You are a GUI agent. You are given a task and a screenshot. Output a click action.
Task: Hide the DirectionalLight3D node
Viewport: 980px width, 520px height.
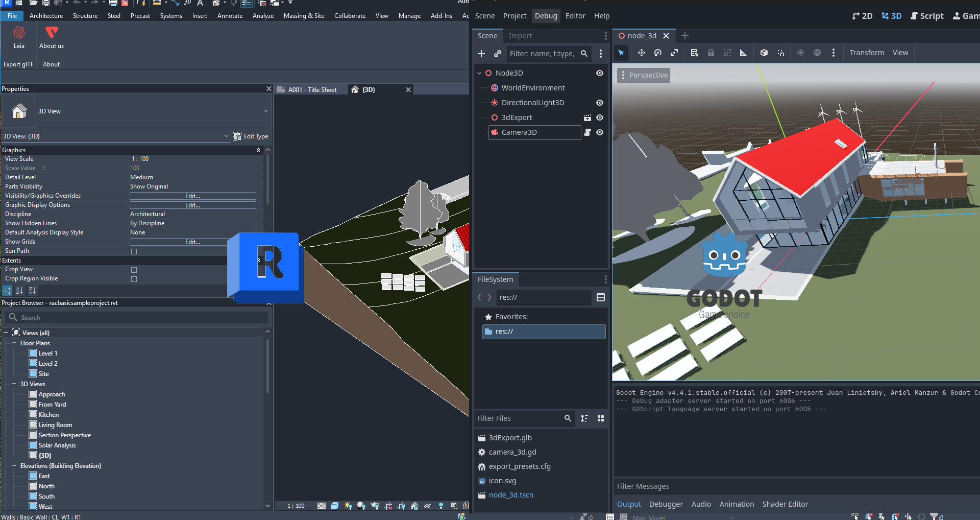coord(600,103)
